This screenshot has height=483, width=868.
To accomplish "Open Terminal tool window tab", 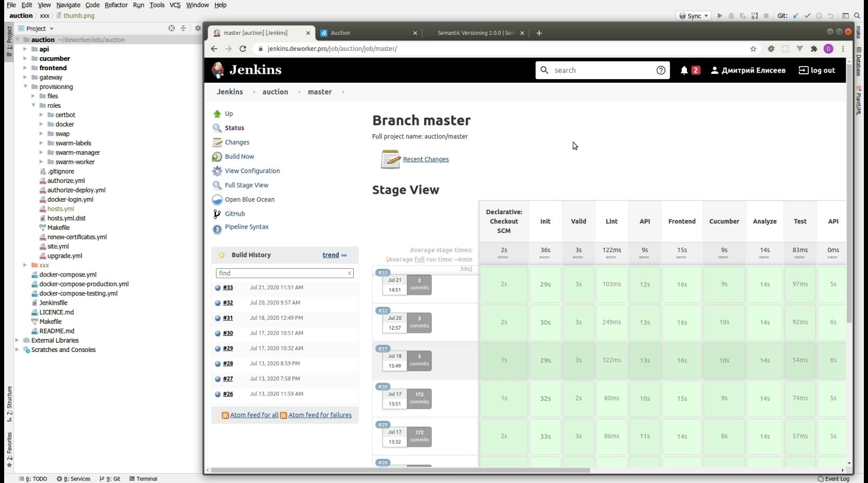I will pos(143,479).
